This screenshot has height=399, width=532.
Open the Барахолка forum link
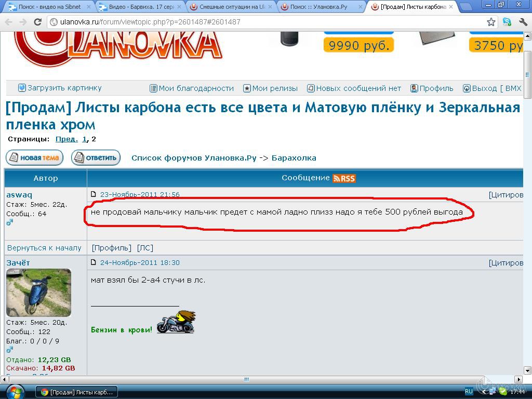(x=294, y=158)
